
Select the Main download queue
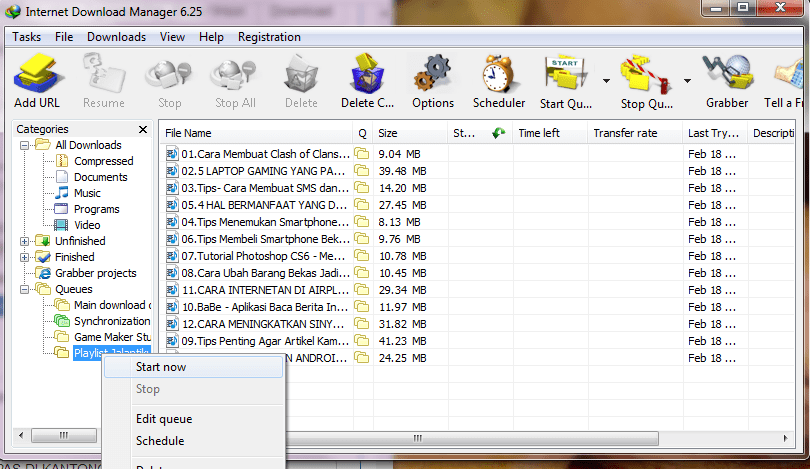(x=112, y=305)
